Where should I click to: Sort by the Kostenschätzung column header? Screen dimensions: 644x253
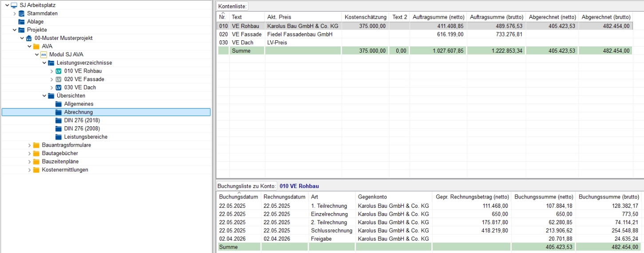coord(366,17)
